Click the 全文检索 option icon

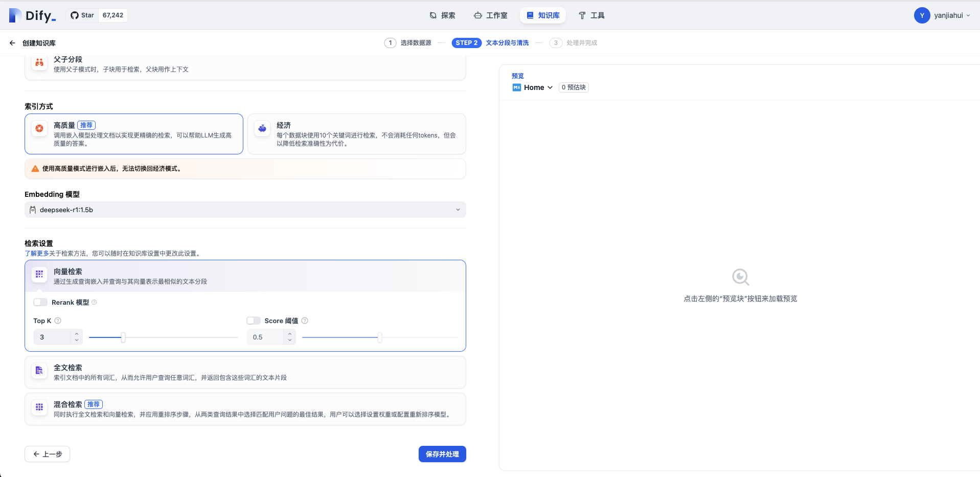[x=39, y=371]
